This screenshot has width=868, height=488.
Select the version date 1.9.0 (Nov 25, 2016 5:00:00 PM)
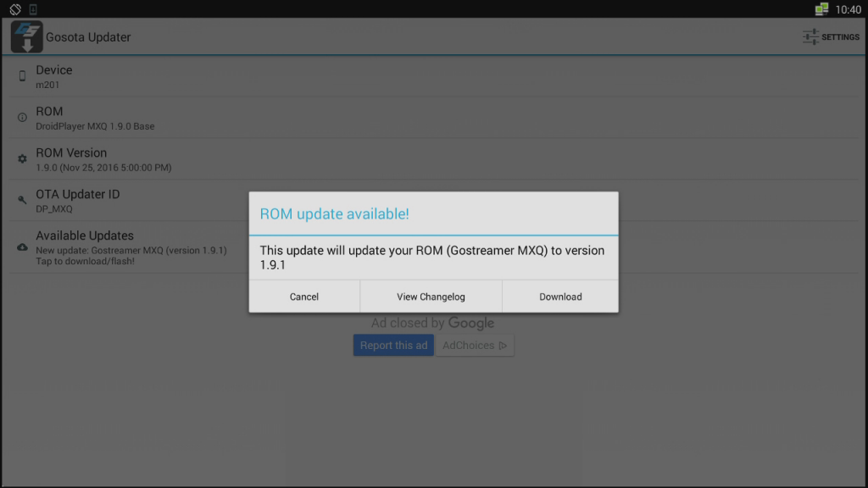pos(103,168)
